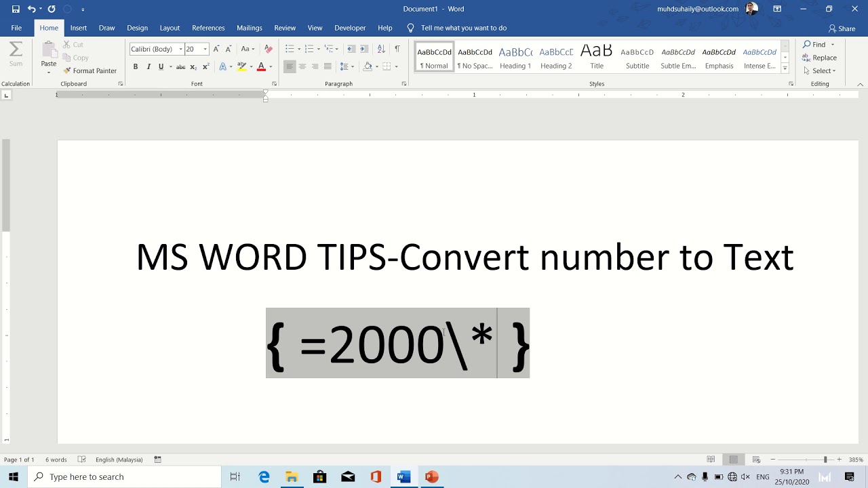
Task: Switch to the Design tab
Action: point(137,28)
